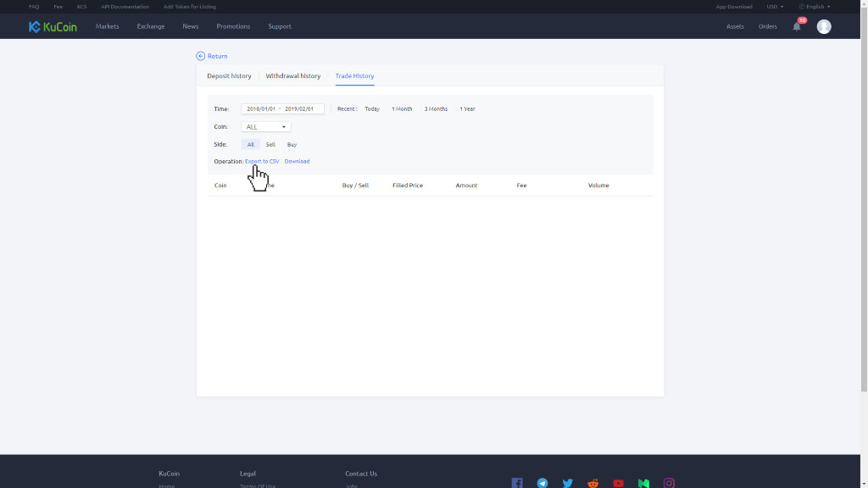
Task: Open the notifications bell
Action: (x=797, y=26)
